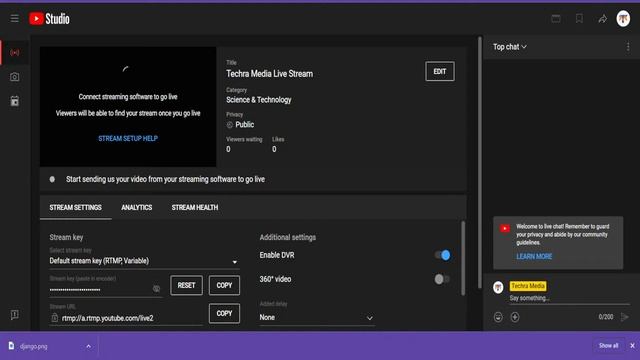This screenshot has height=360, width=640.
Task: Click the lock icon beside Stream URL
Action: point(55,318)
